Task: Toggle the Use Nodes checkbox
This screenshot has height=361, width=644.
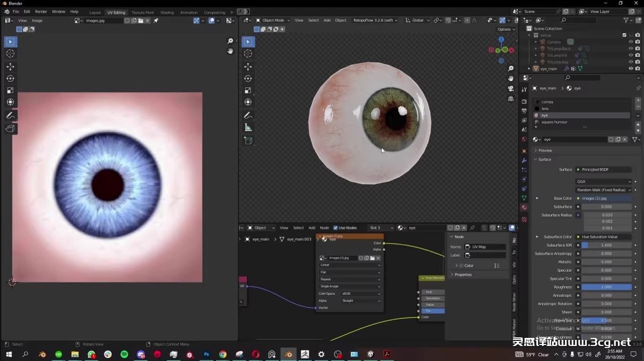Action: [x=336, y=228]
